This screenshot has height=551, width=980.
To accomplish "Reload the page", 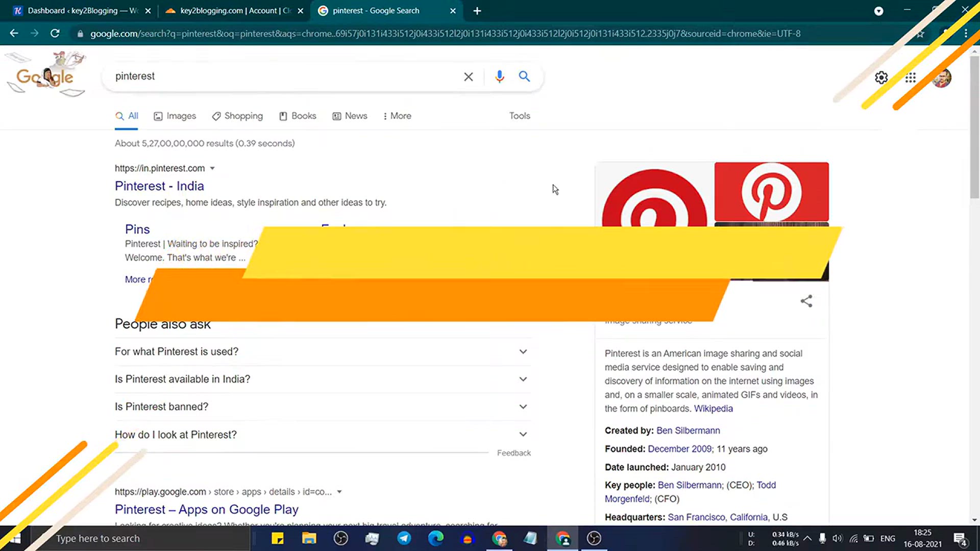I will (55, 33).
